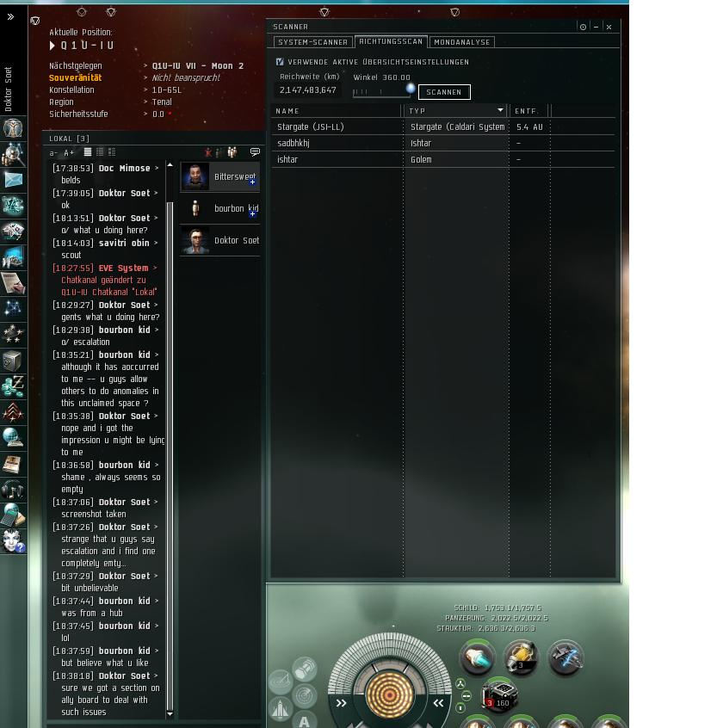Open region link Tenal

162,102
